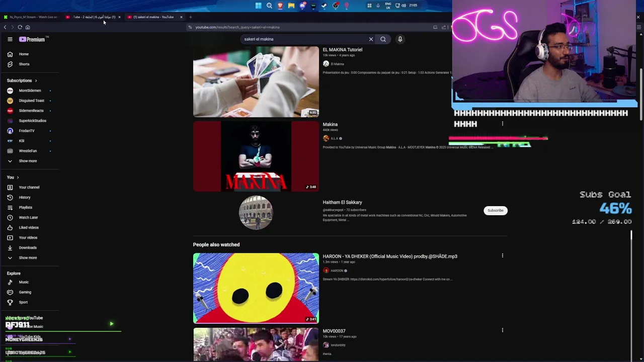Click the magnifier search button
The height and width of the screenshot is (362, 644).
(x=383, y=39)
